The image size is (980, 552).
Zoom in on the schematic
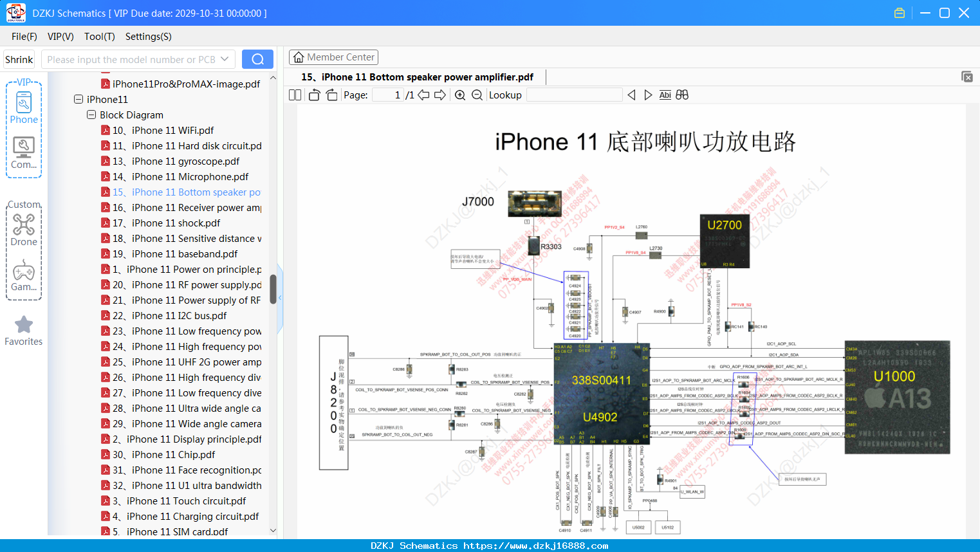460,95
